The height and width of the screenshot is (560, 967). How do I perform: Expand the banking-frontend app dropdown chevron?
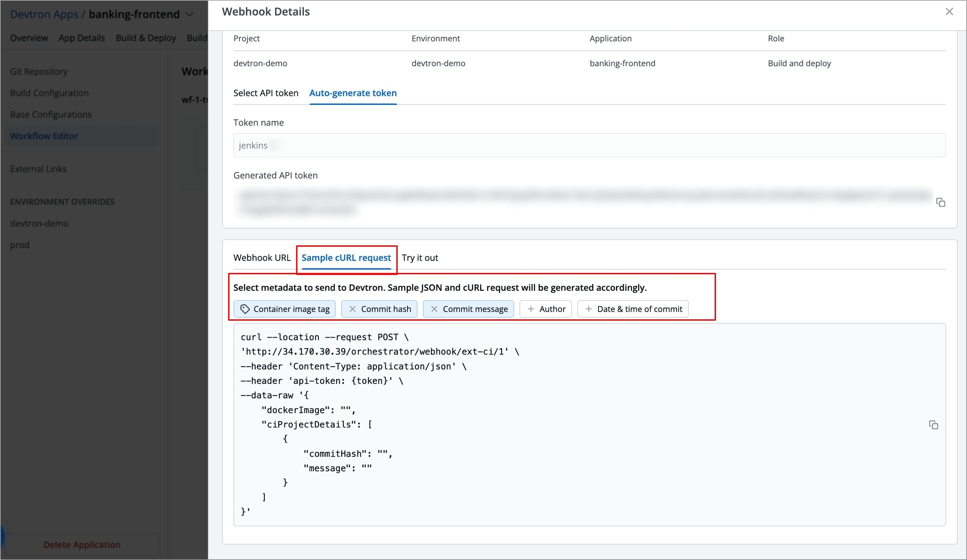tap(190, 15)
